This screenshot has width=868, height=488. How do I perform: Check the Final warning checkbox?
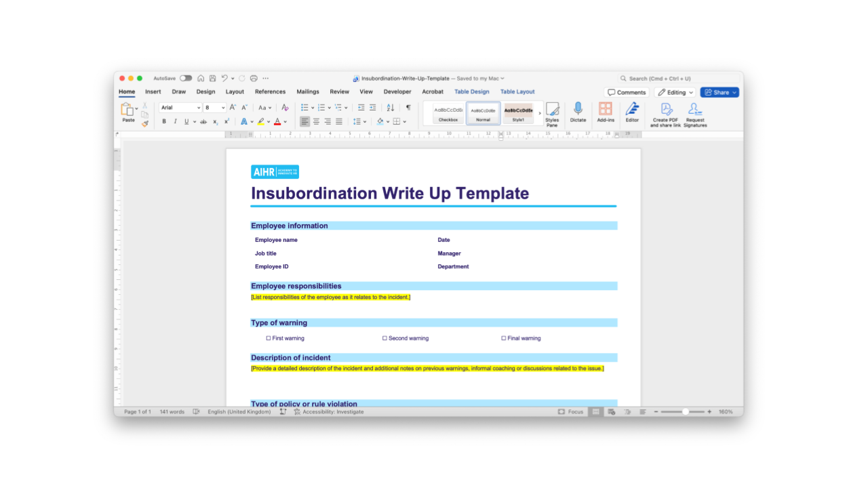(x=504, y=338)
